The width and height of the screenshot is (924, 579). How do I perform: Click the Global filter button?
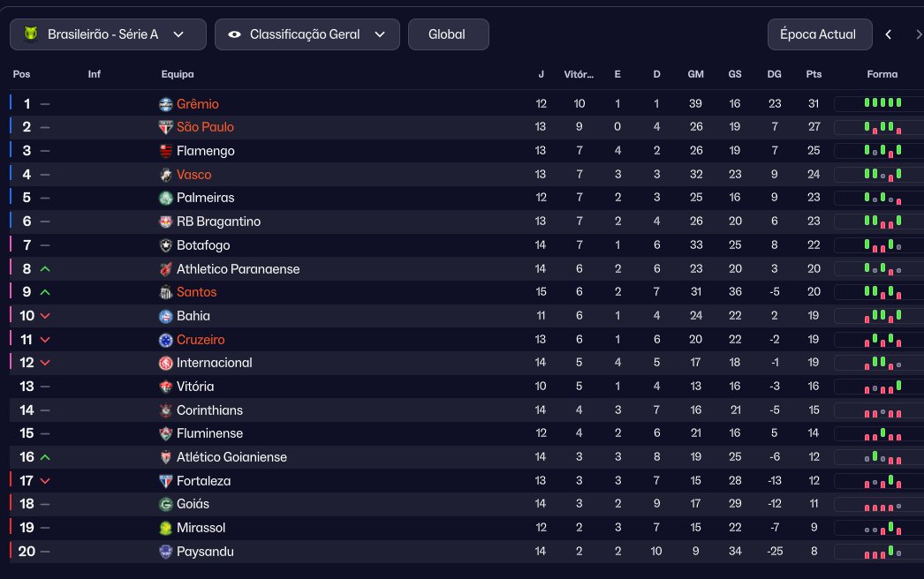pos(448,34)
